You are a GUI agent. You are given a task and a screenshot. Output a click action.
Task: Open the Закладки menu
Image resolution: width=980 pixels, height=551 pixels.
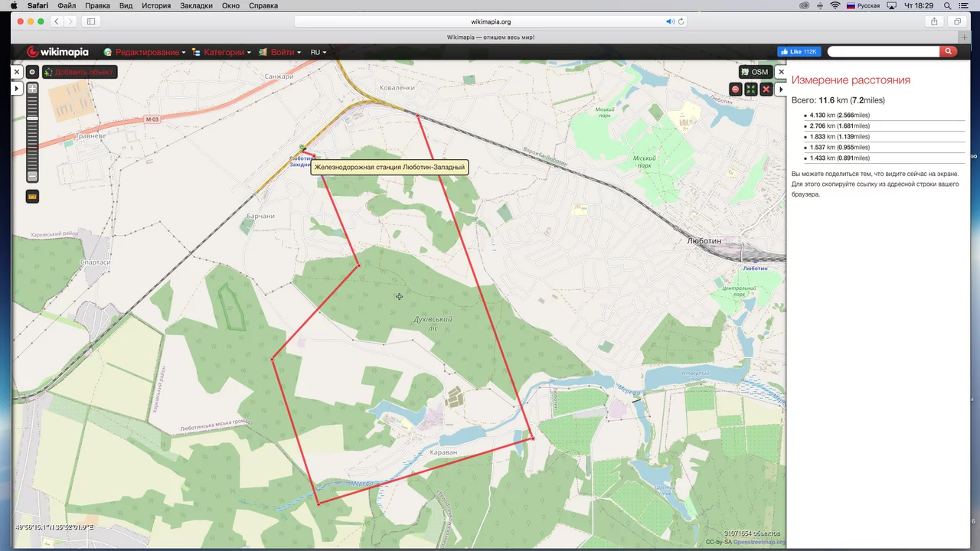pyautogui.click(x=196, y=5)
